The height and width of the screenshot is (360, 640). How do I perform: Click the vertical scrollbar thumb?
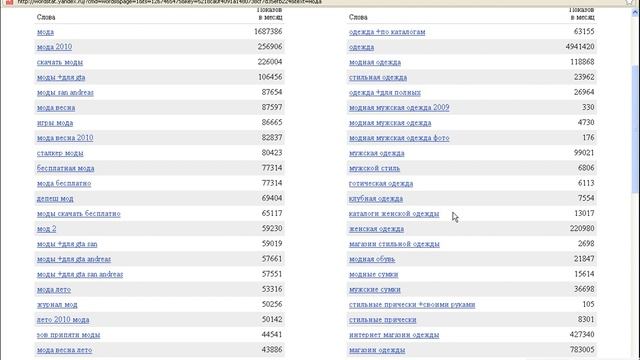coord(635,129)
